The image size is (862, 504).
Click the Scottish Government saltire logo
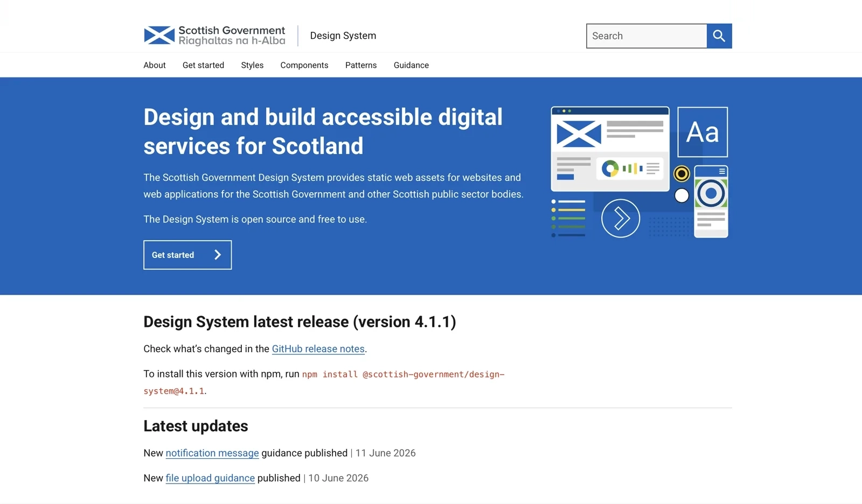click(x=214, y=36)
